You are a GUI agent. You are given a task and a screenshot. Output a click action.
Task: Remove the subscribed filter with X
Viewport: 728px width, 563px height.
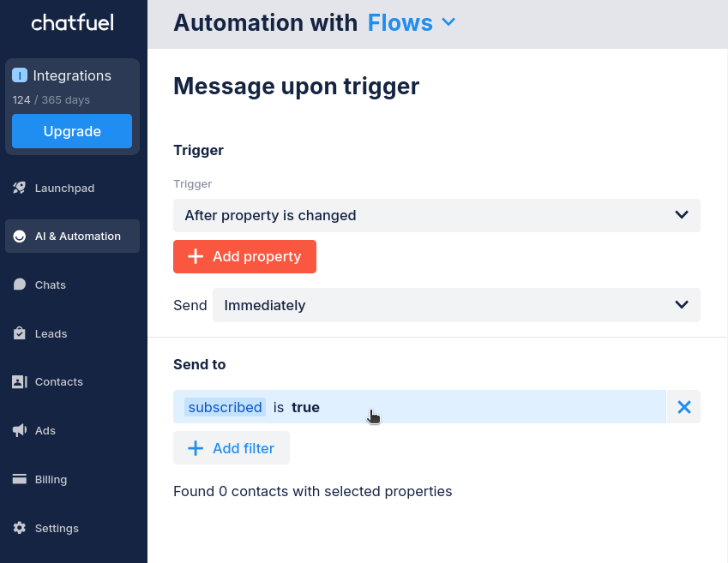click(x=684, y=407)
